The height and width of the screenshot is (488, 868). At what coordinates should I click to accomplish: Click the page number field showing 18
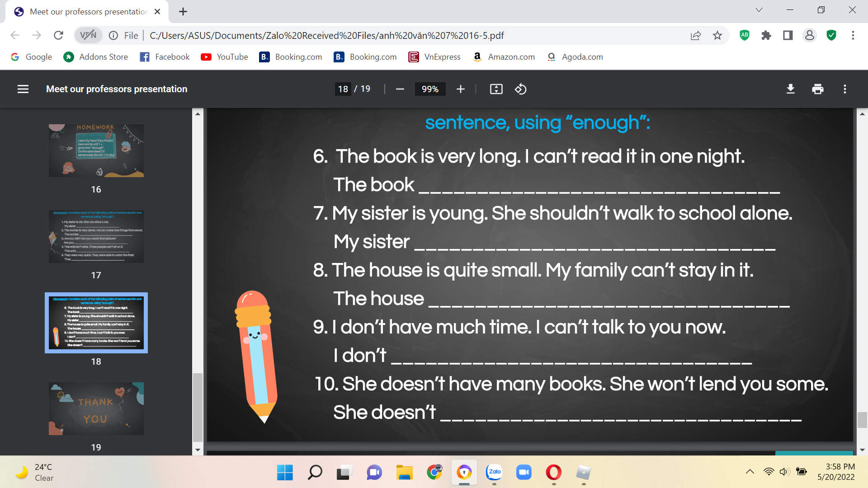point(343,89)
